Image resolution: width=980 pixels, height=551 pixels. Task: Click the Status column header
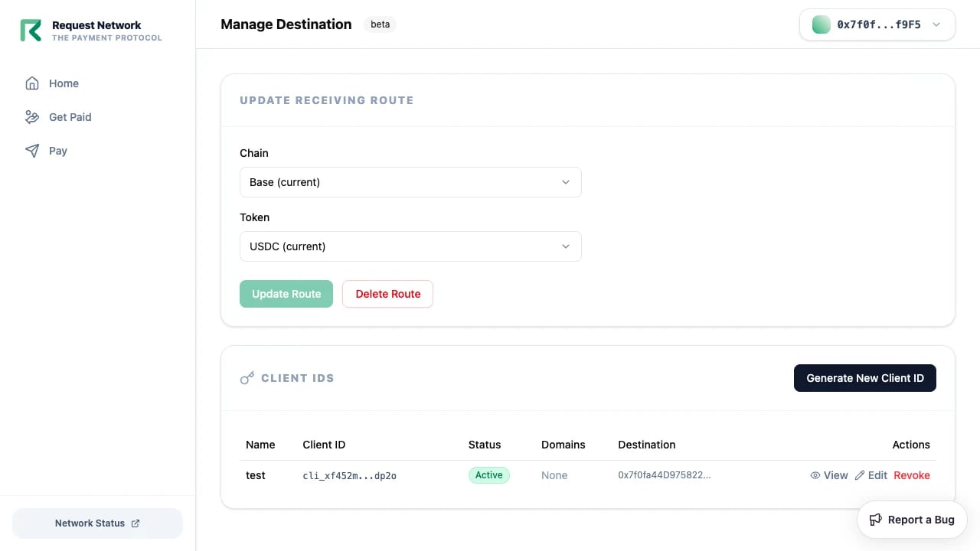tap(485, 445)
